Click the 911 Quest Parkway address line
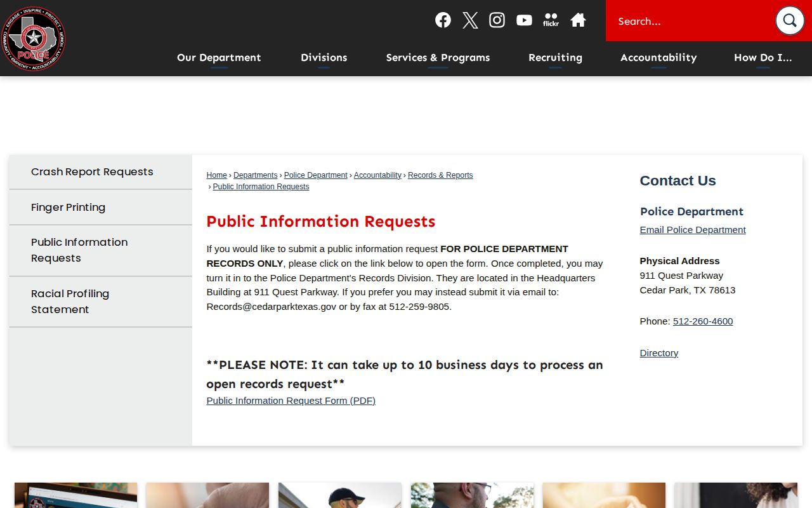The image size is (812, 508). (681, 276)
